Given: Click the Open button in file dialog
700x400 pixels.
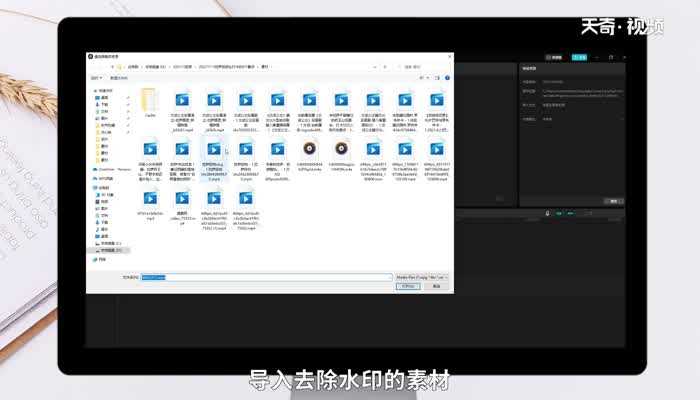Looking at the screenshot, I should coord(408,286).
